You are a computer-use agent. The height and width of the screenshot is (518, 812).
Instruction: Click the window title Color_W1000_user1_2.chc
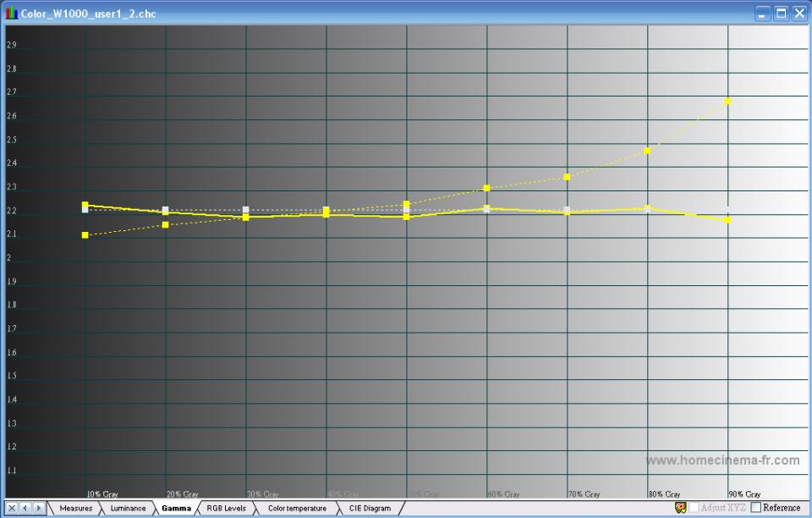tap(88, 14)
